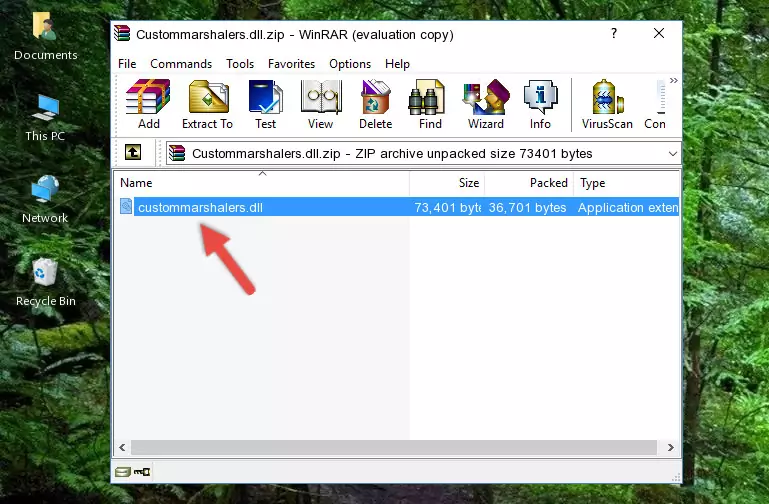Viewport: 769px width, 504px height.
Task: Run the Test archive tool
Action: click(265, 104)
